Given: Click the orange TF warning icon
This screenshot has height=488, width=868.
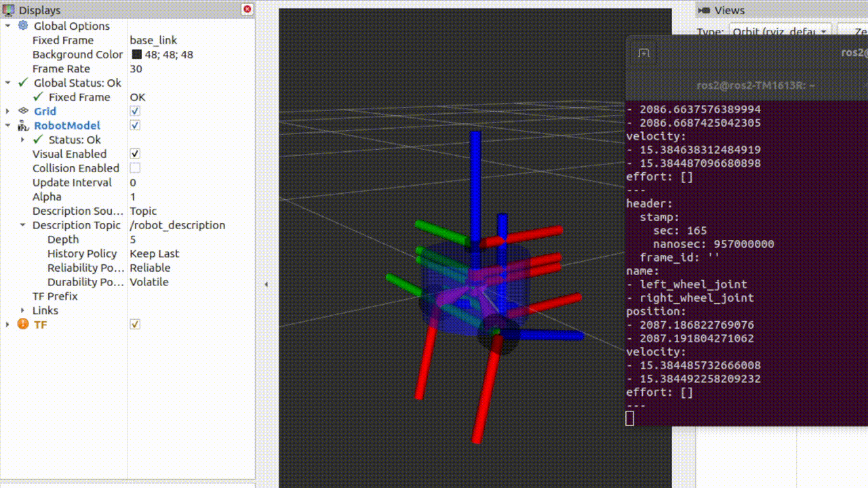Looking at the screenshot, I should tap(23, 325).
